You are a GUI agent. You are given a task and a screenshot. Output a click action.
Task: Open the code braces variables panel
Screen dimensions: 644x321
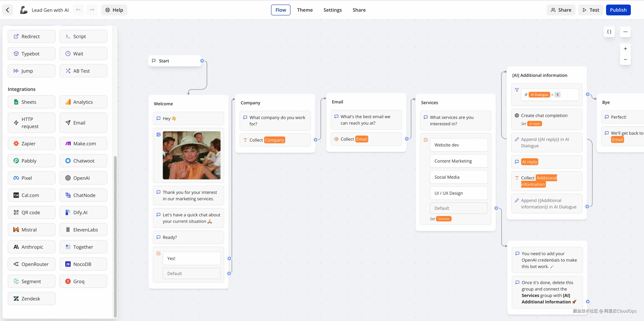(x=609, y=32)
